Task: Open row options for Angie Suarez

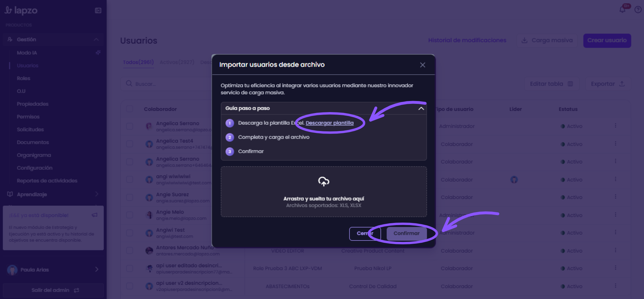Action: coord(615,197)
